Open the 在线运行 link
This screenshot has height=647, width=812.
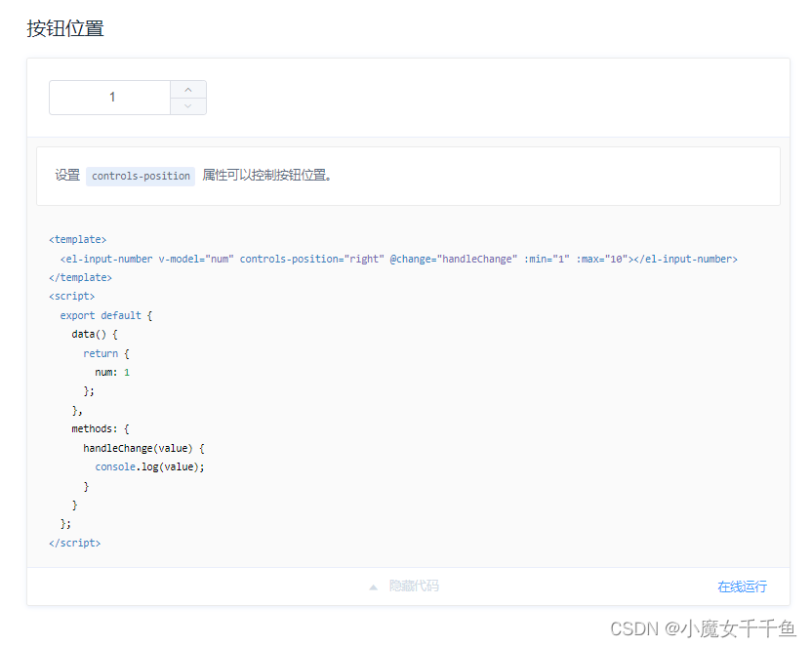[x=742, y=586]
